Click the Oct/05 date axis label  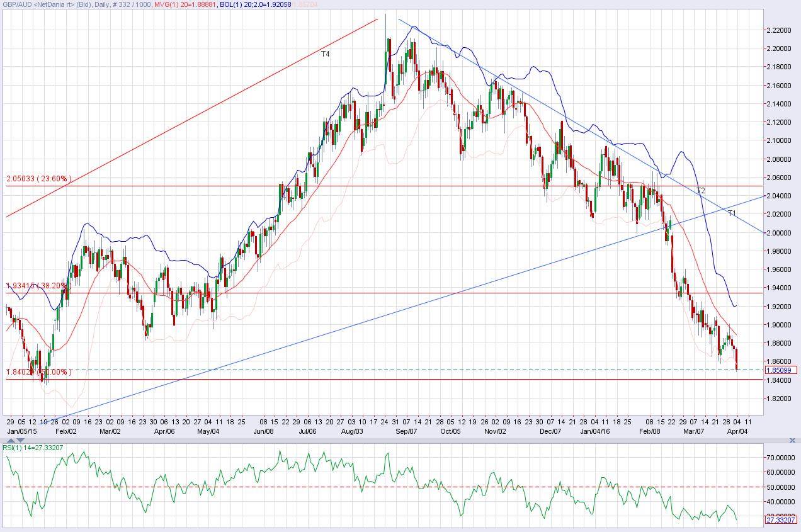(451, 431)
